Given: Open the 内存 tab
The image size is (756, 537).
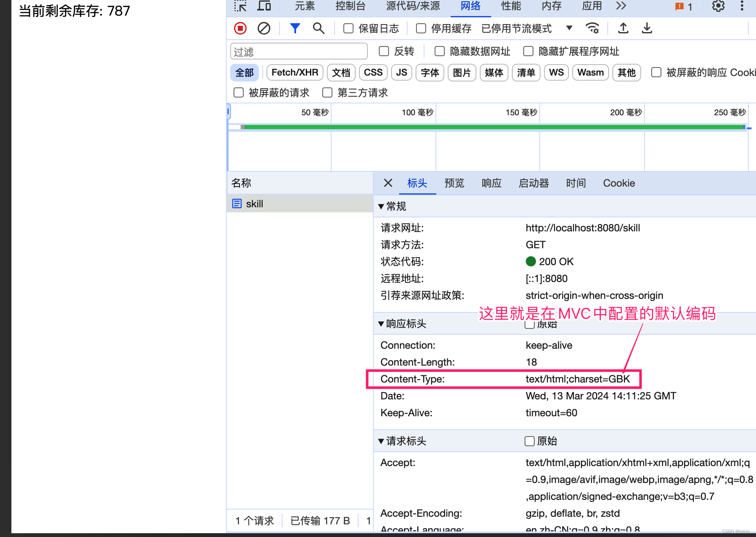Looking at the screenshot, I should coord(552,6).
